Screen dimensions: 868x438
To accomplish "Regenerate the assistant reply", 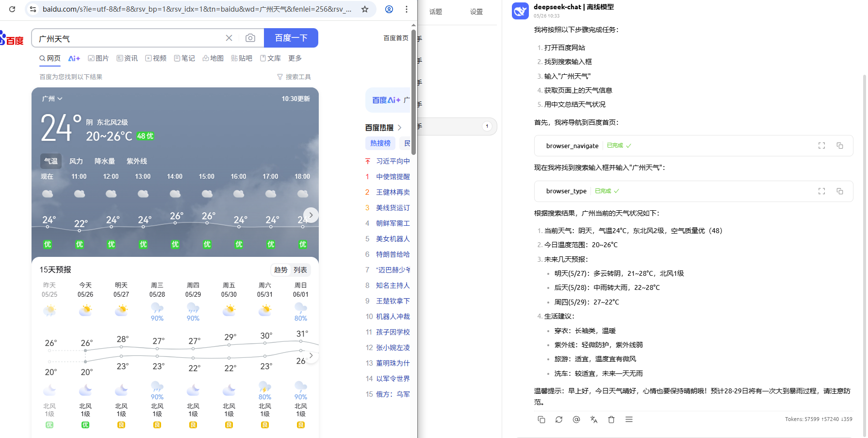I will coord(559,420).
